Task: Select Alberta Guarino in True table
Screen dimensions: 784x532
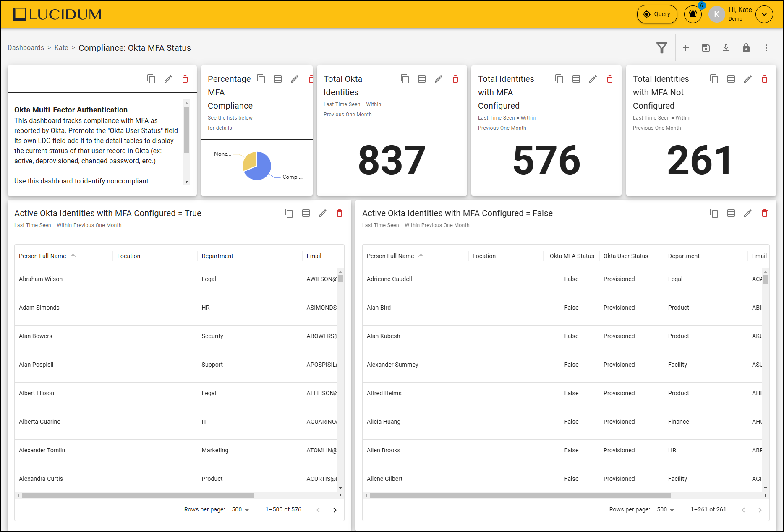Action: point(40,422)
